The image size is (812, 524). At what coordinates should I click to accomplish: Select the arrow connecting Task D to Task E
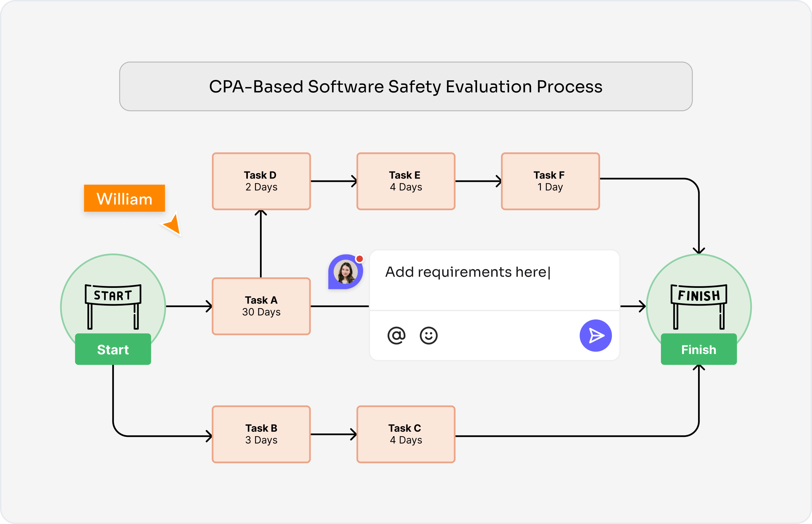pos(334,181)
